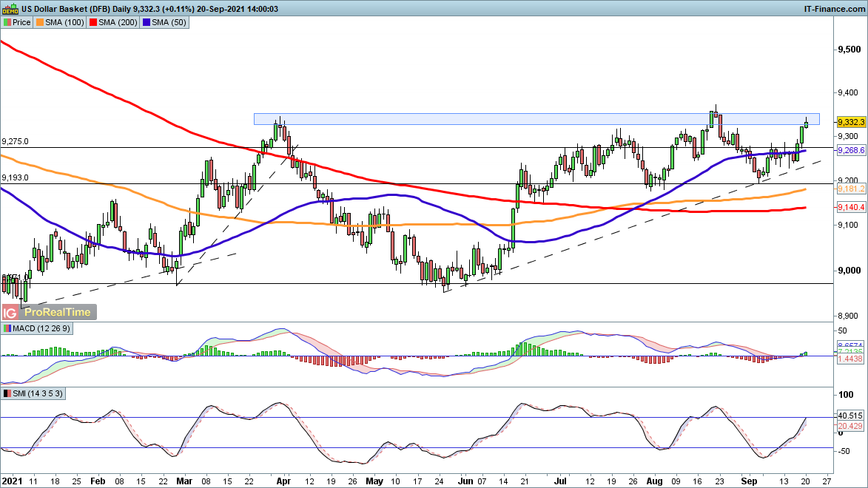The image size is (868, 488).
Task: Click the 40.515 SMI value label
Action: click(850, 416)
